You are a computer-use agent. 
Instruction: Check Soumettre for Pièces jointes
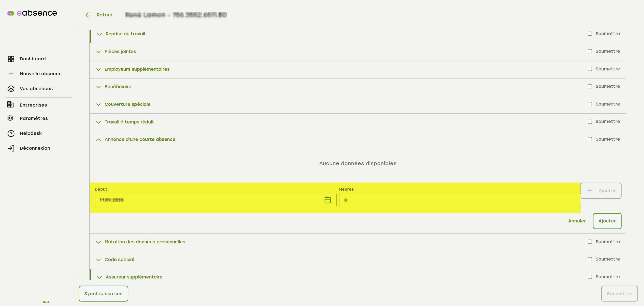click(x=590, y=52)
